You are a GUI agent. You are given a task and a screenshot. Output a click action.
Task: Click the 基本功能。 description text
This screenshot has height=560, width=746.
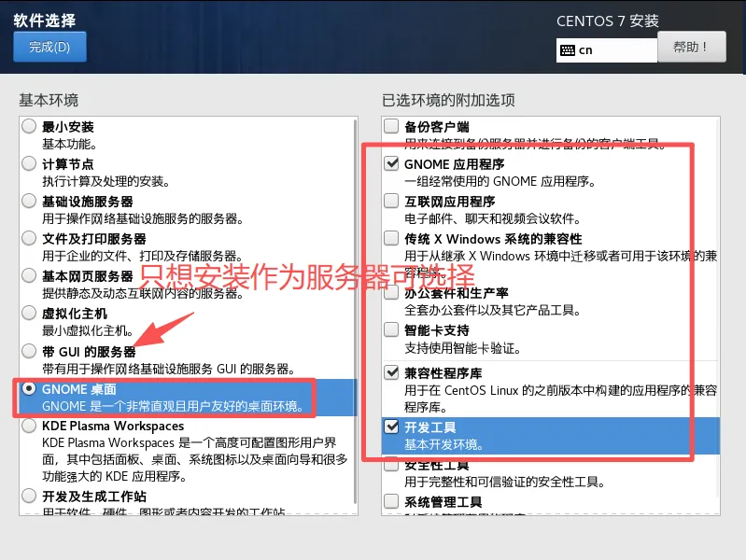[x=69, y=144]
